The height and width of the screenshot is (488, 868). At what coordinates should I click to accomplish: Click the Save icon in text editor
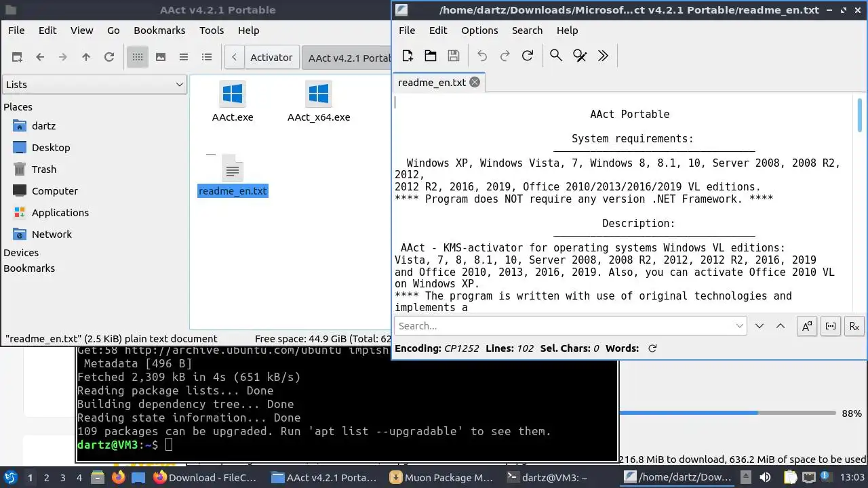click(x=454, y=56)
